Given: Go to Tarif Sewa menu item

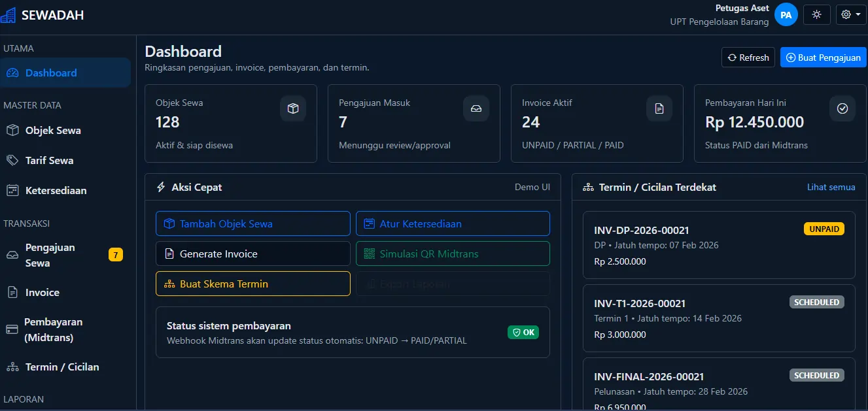Looking at the screenshot, I should click(x=49, y=161).
